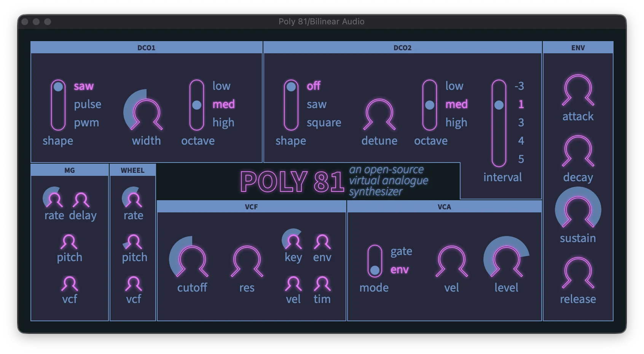
Task: Click the Poly 81 logo text
Action: click(292, 182)
